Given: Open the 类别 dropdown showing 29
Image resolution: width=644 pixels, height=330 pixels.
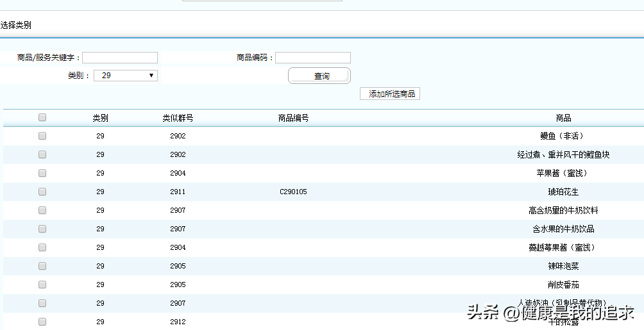Looking at the screenshot, I should (x=126, y=76).
